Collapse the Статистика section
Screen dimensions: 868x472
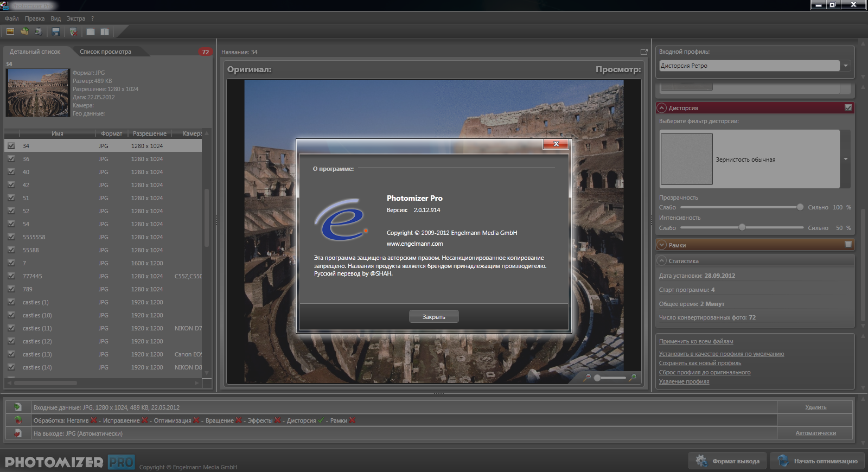(x=662, y=261)
